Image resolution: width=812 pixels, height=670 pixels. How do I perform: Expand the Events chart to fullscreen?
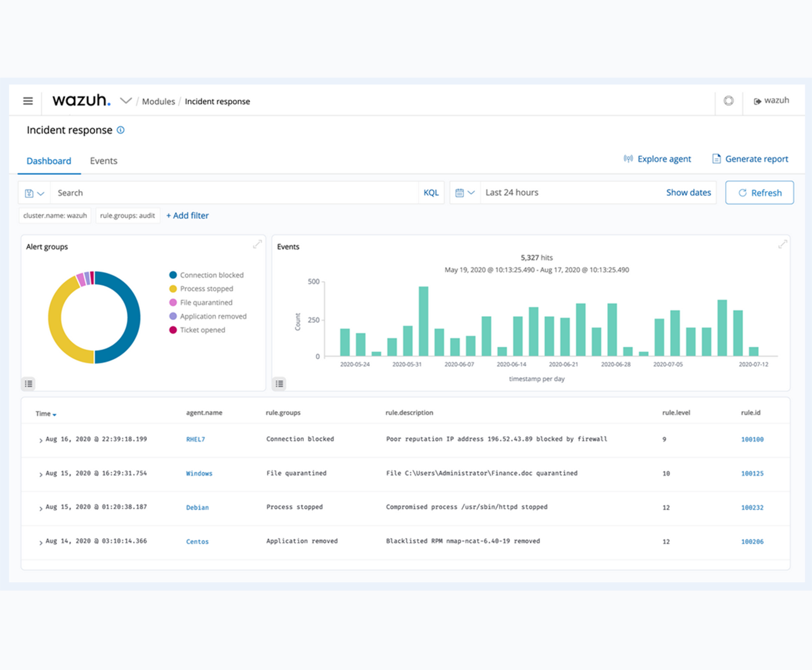tap(782, 245)
